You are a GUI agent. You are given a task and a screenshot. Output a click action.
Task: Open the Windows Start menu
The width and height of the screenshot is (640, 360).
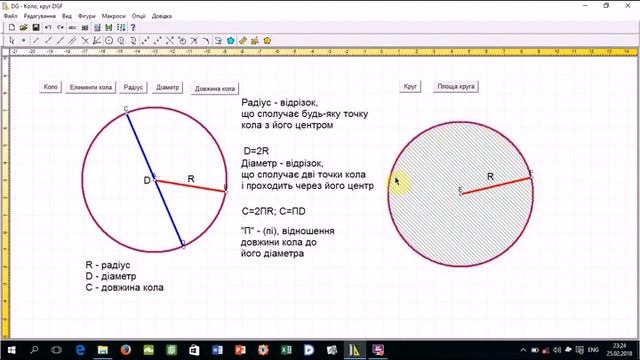[x=11, y=350]
